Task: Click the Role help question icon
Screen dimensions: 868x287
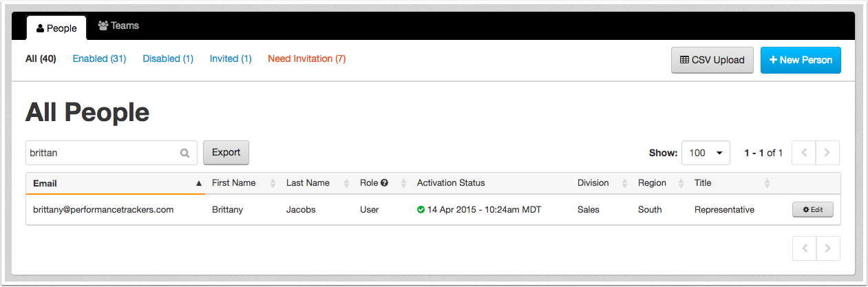Action: (x=385, y=183)
